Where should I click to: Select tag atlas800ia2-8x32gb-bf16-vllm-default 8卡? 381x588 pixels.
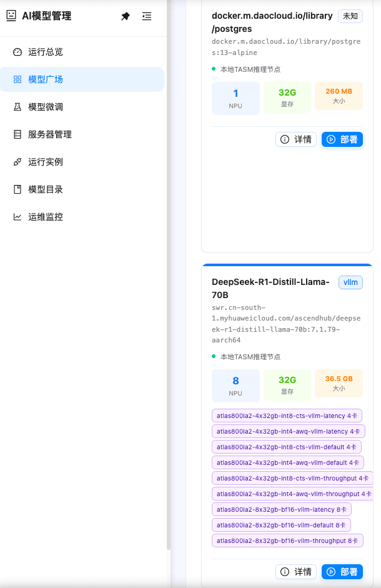(281, 525)
